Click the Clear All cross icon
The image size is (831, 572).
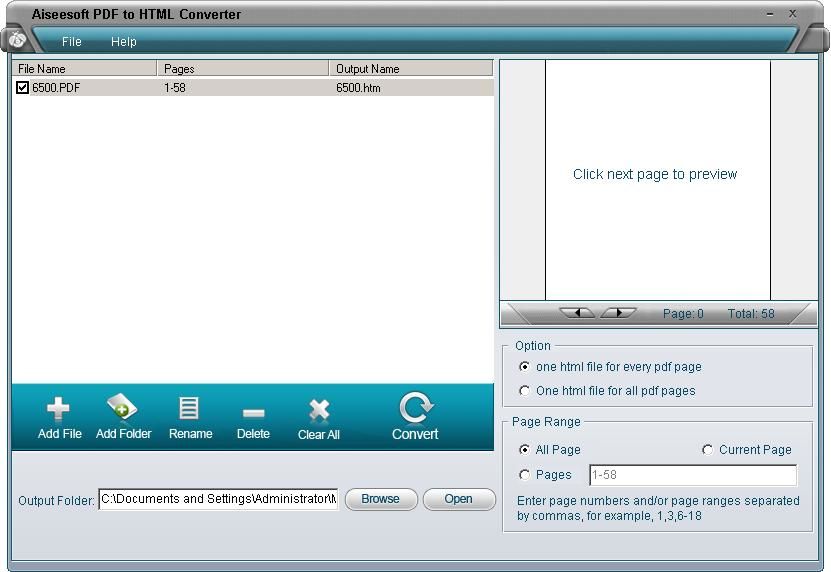(x=319, y=411)
